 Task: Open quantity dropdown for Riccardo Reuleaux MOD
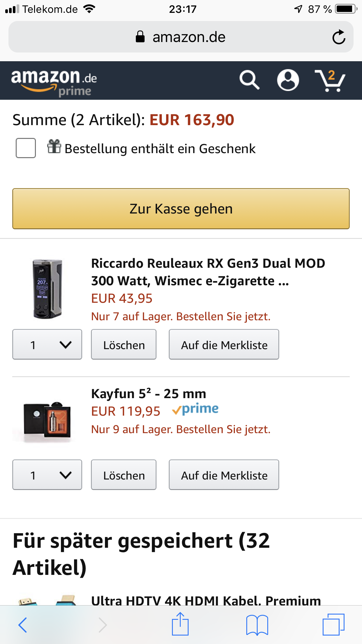point(47,344)
